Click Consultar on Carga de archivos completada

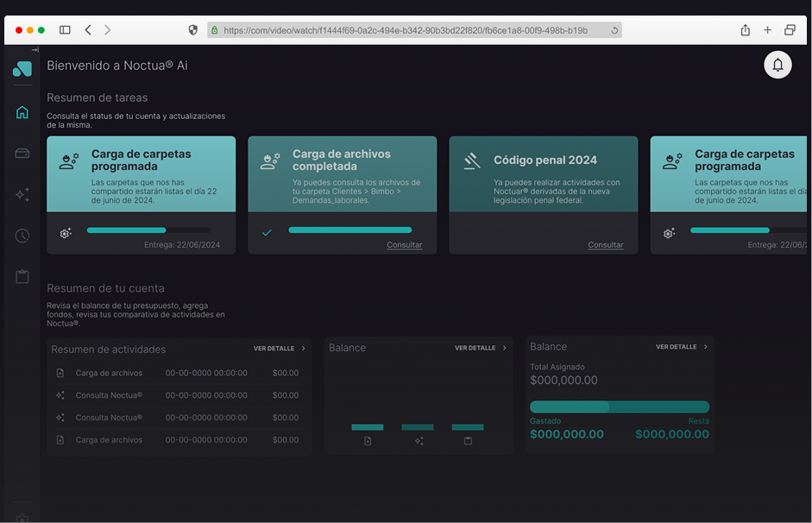point(404,245)
